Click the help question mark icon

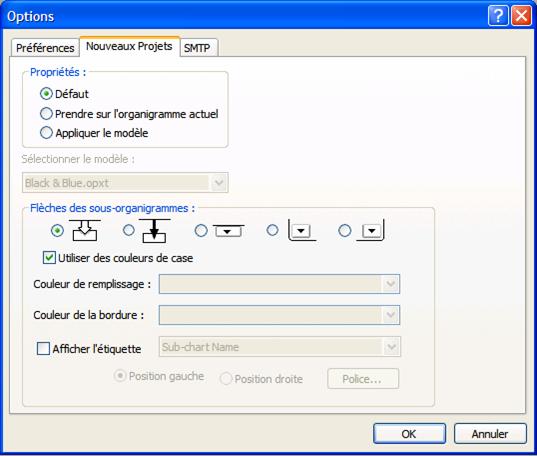[498, 15]
